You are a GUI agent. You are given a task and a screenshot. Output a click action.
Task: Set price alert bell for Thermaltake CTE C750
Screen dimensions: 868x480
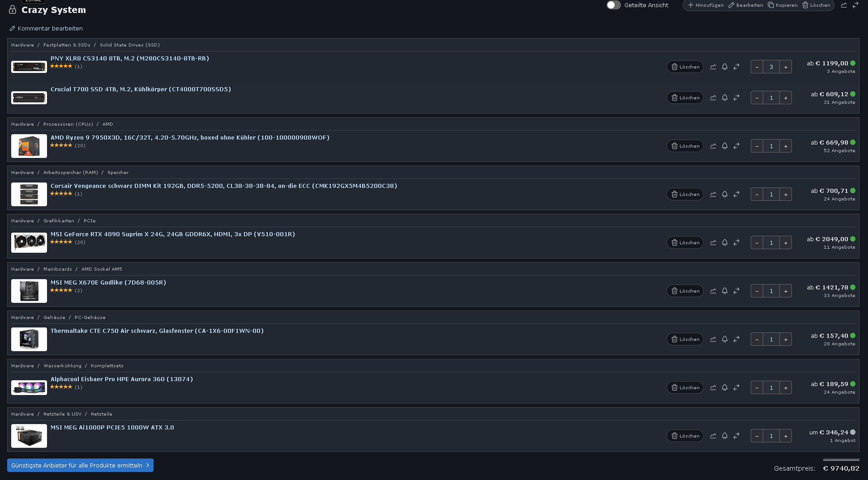point(725,339)
